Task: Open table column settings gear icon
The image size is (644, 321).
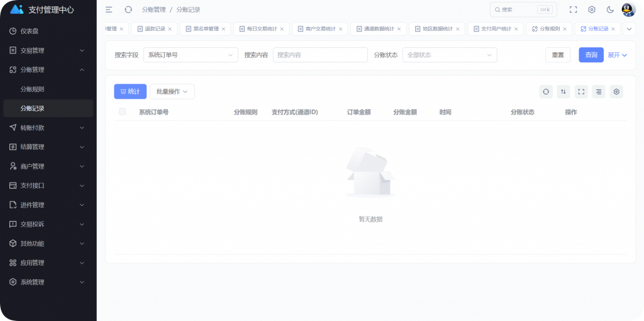Action: 616,92
